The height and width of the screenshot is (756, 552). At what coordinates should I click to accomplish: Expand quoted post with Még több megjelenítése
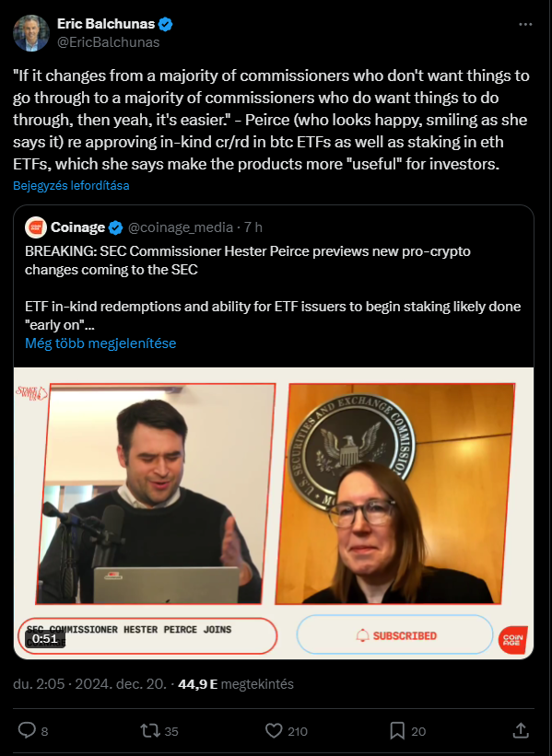click(100, 343)
